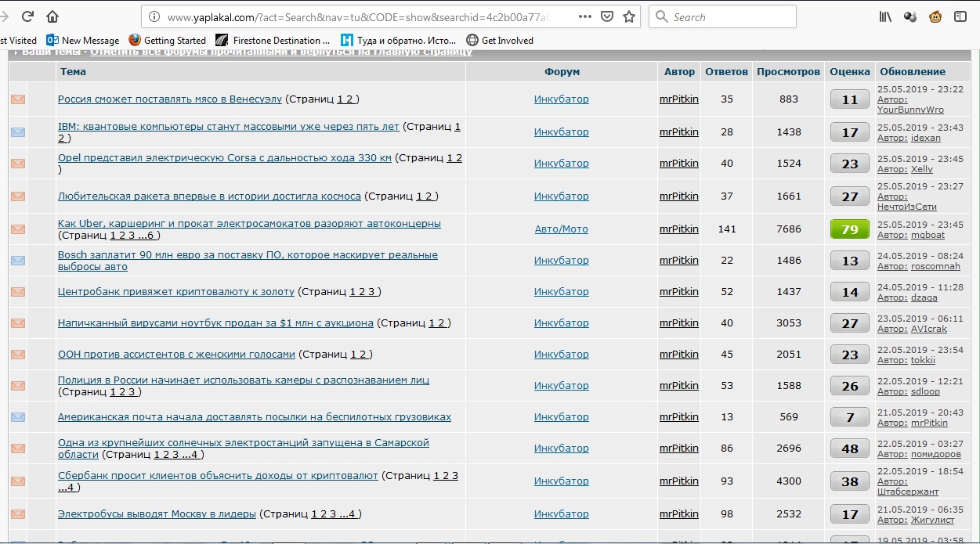Click envelope icon beside ООН против ассистентов topic
Viewport: 980px width, 544px height.
[x=17, y=355]
